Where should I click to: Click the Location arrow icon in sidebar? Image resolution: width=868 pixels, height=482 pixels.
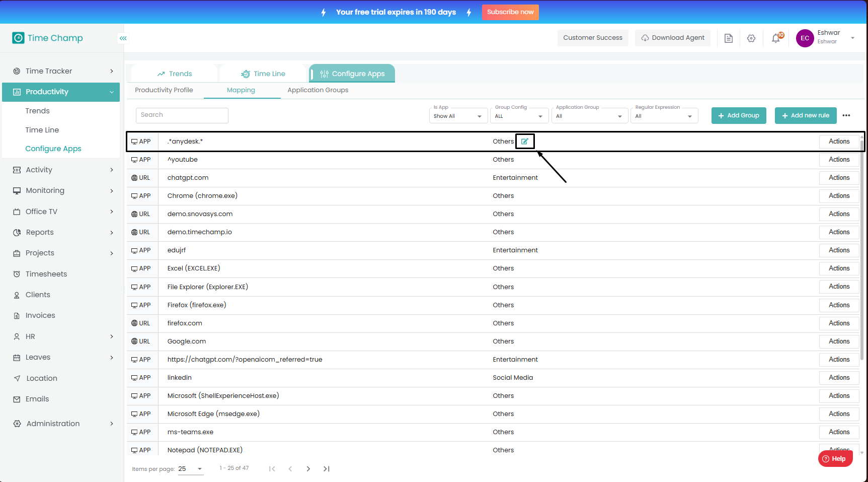pyautogui.click(x=17, y=378)
